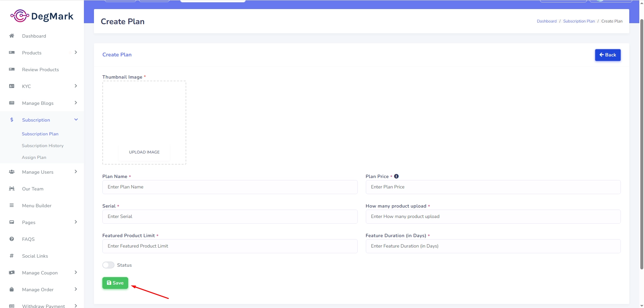Expand the Manage Coupon chevron
Screen dimensions: 644x308
coord(76,272)
